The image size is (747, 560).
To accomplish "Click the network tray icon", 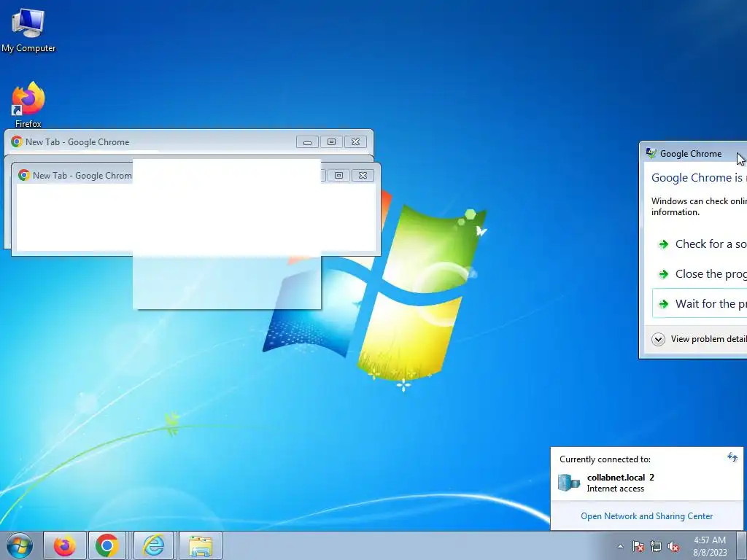I will [x=656, y=546].
